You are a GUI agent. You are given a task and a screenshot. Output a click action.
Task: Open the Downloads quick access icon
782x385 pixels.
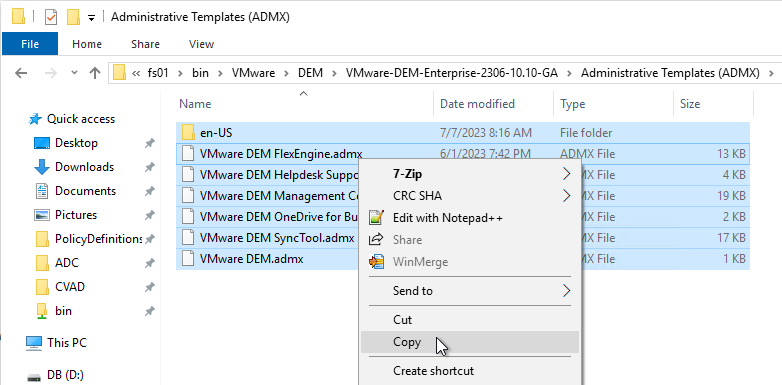(42, 167)
